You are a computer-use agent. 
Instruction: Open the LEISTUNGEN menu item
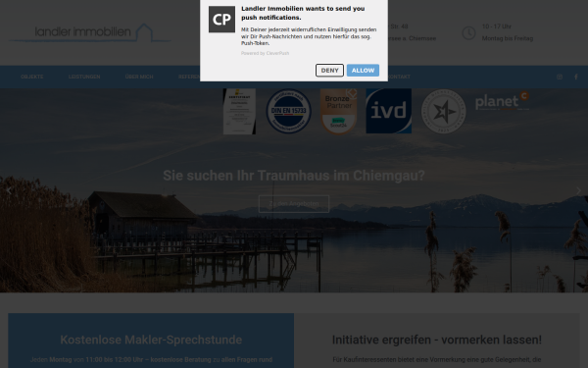tap(84, 77)
